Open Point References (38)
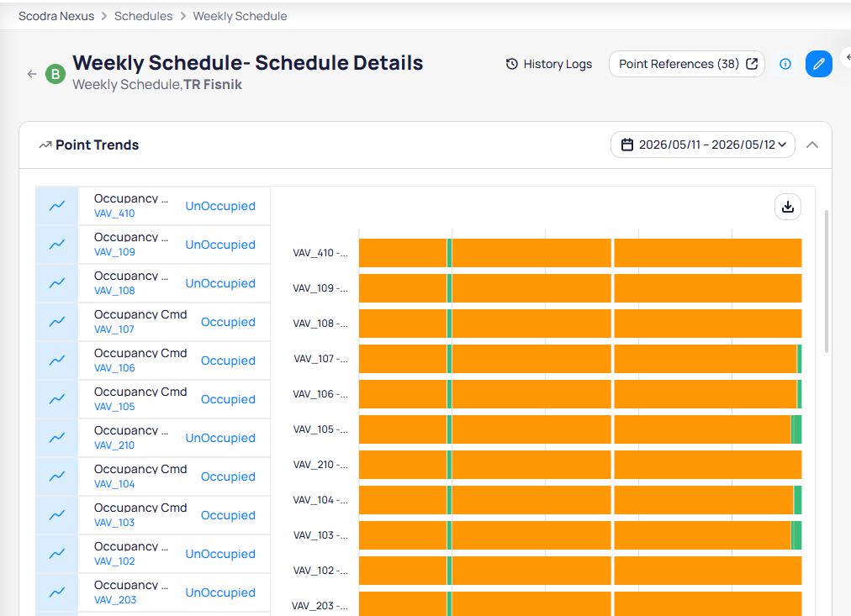Viewport: 851px width, 616px height. point(687,64)
